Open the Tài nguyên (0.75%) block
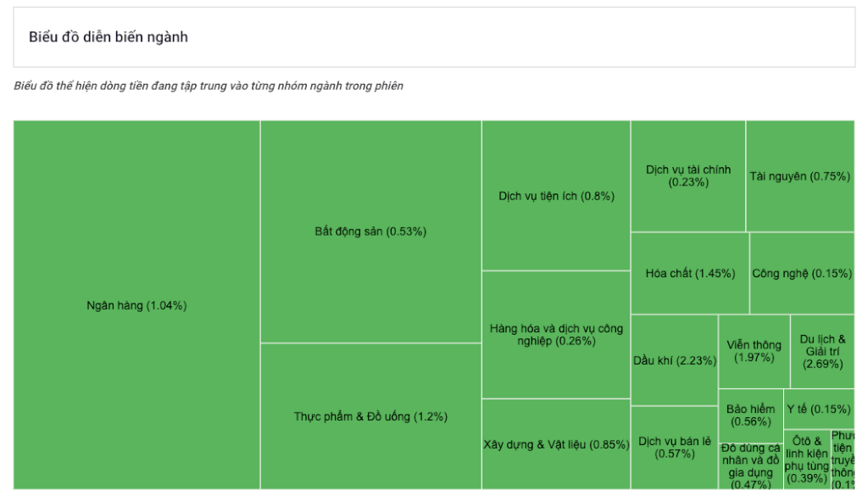868x502 pixels. click(x=800, y=176)
